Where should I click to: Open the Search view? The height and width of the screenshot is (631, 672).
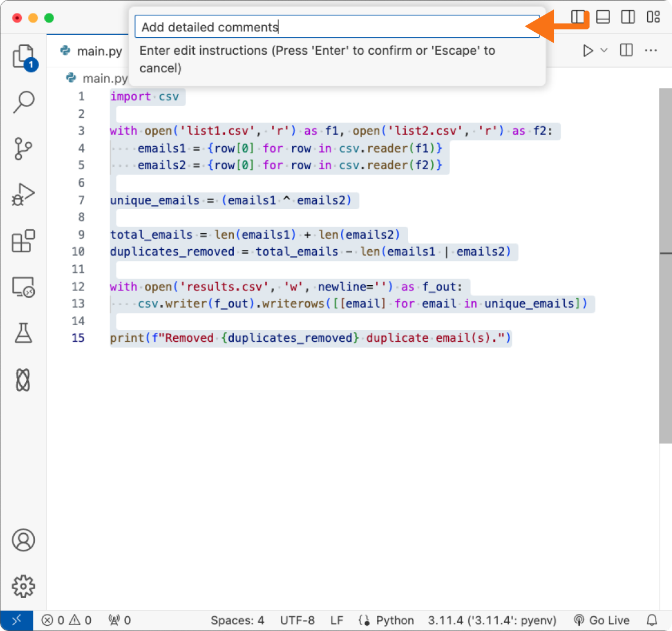[x=23, y=102]
